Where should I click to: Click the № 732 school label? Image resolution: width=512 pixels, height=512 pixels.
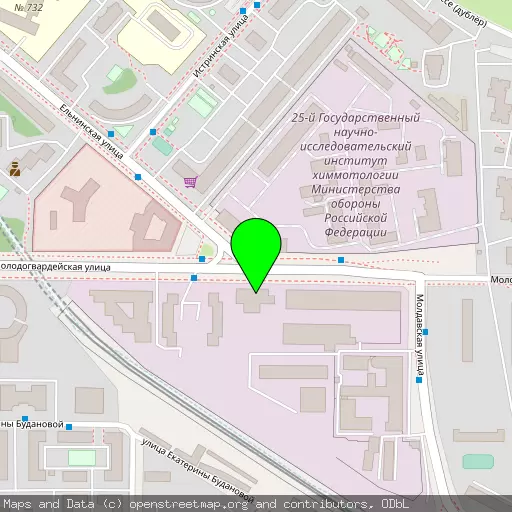coord(28,7)
